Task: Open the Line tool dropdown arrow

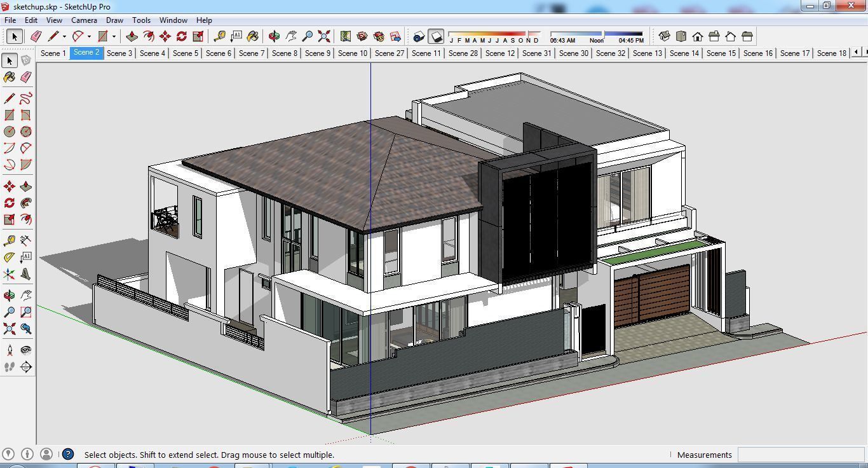Action: (x=64, y=37)
